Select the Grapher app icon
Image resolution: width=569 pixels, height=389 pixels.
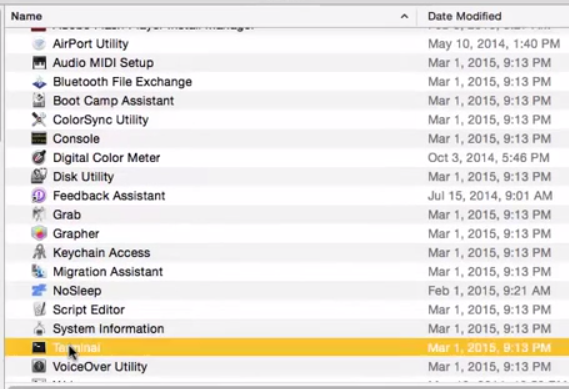click(x=39, y=234)
